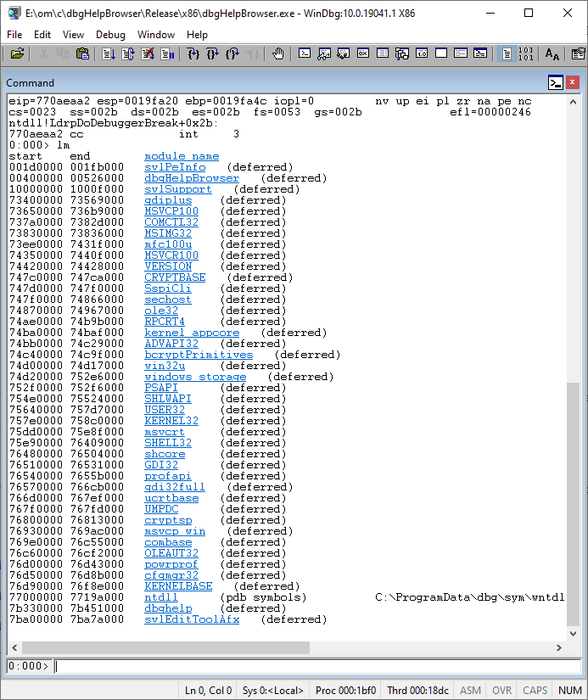Click the OVR indicator in status bar
The height and width of the screenshot is (700, 588).
click(x=501, y=691)
